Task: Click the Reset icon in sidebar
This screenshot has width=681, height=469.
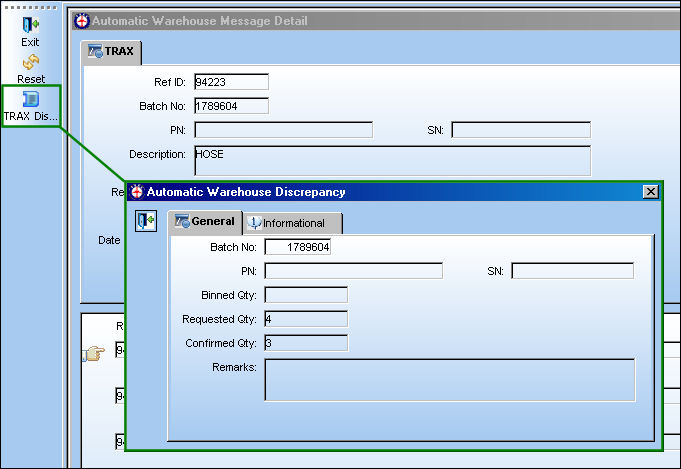Action: coord(31,62)
